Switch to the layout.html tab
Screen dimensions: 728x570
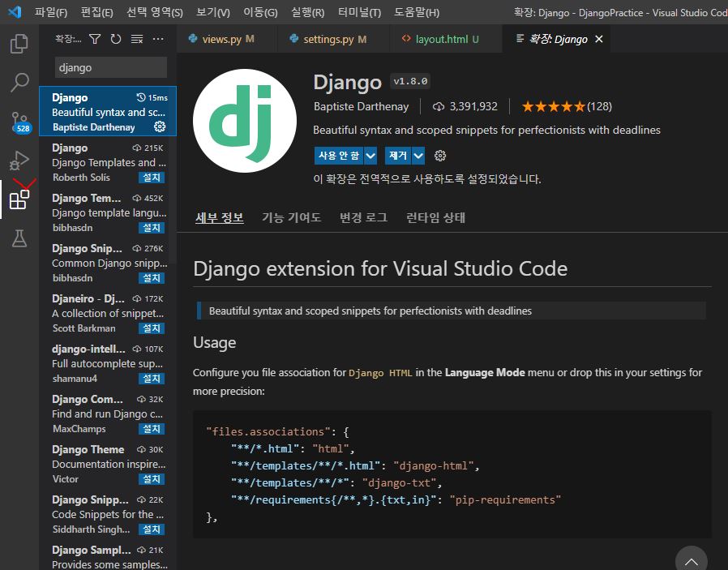[x=446, y=39]
